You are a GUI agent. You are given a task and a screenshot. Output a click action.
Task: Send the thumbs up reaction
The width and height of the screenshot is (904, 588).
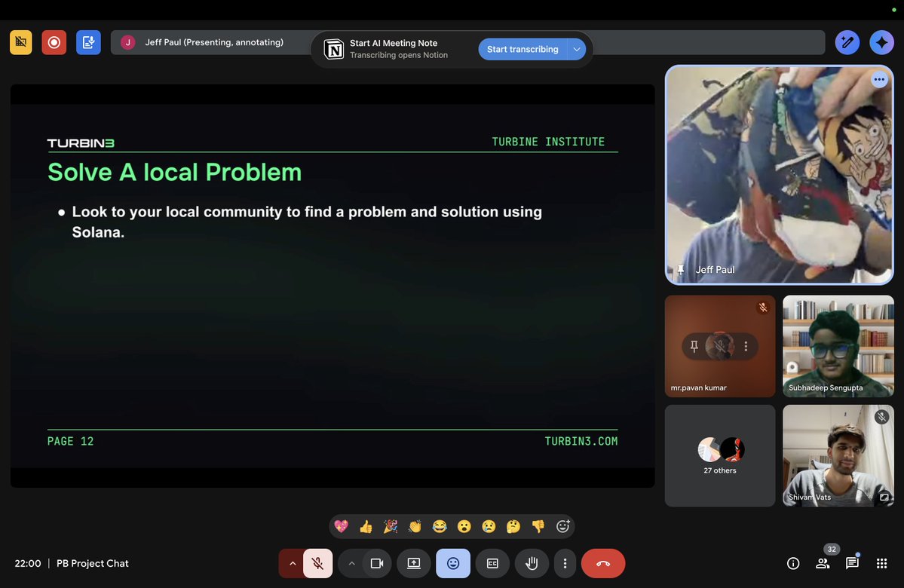[366, 526]
